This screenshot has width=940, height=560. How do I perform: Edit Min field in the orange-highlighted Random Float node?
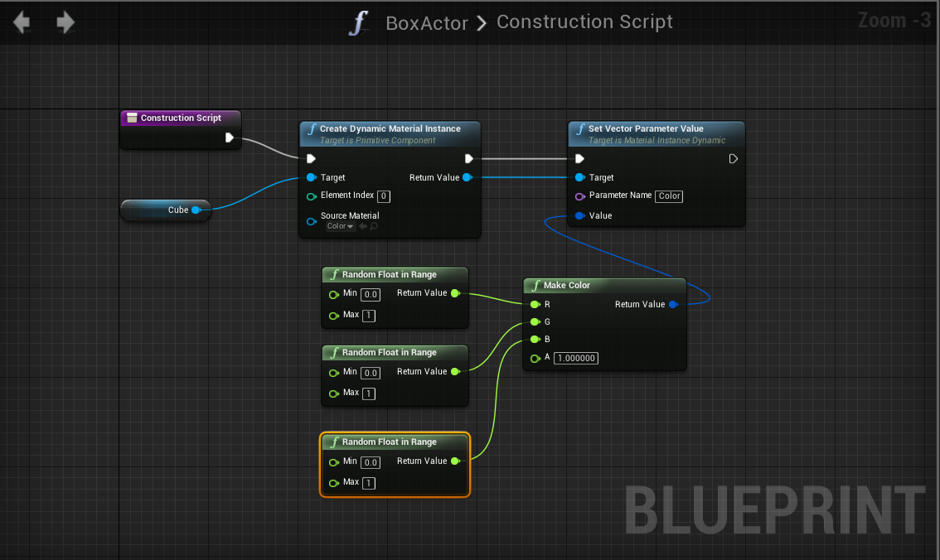(371, 462)
